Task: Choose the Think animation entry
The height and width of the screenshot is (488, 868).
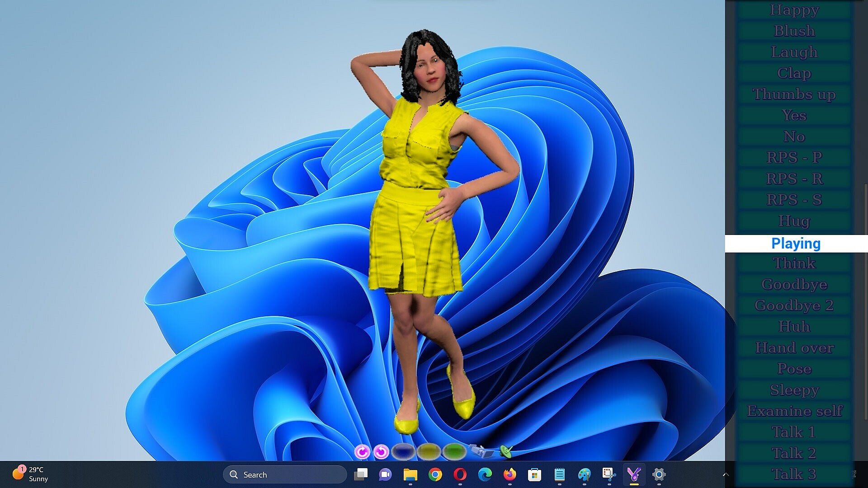Action: coord(794,263)
